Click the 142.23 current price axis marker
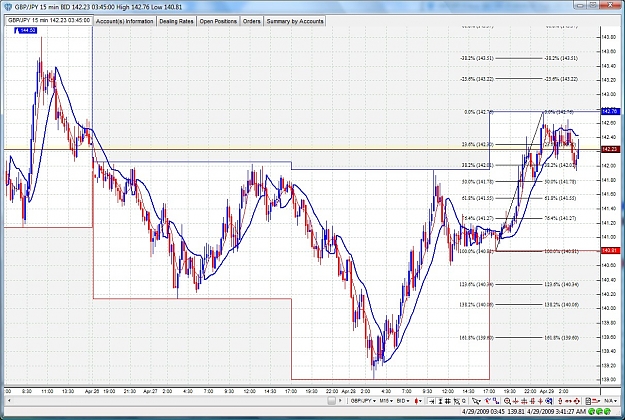Image resolution: width=625 pixels, height=420 pixels. 609,149
